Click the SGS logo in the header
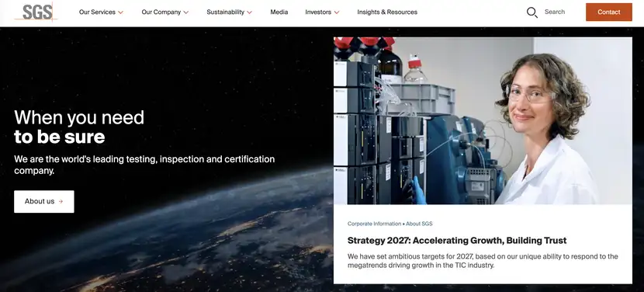 pyautogui.click(x=36, y=12)
